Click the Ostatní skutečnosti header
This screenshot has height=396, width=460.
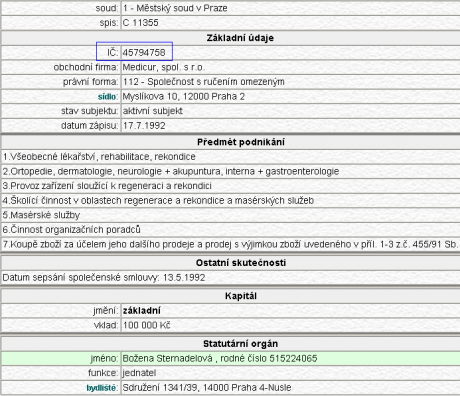pyautogui.click(x=241, y=263)
